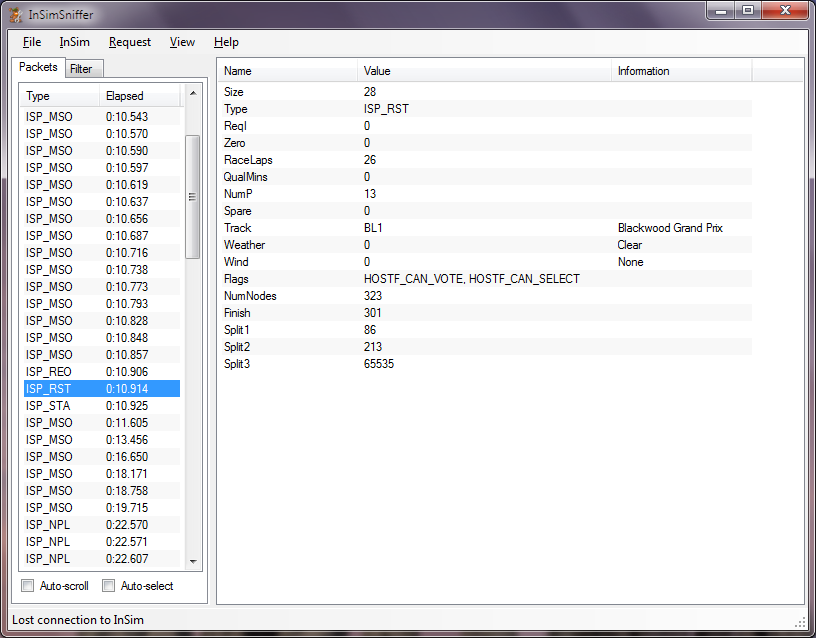
Task: Switch to the Packets tab
Action: (x=38, y=67)
